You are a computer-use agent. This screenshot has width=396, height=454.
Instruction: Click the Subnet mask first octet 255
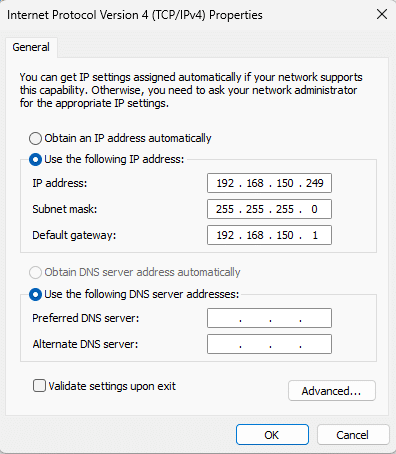click(x=225, y=209)
